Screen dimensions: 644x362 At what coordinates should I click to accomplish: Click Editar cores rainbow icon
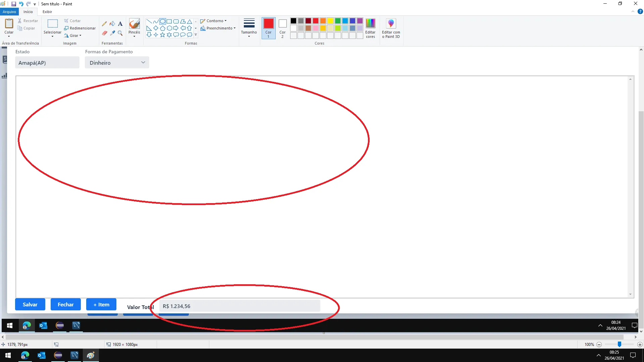370,23
